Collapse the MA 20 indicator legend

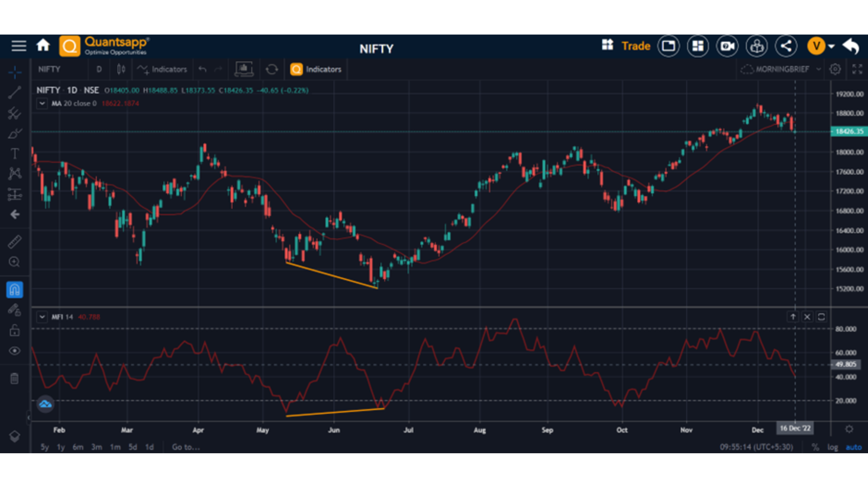(42, 103)
